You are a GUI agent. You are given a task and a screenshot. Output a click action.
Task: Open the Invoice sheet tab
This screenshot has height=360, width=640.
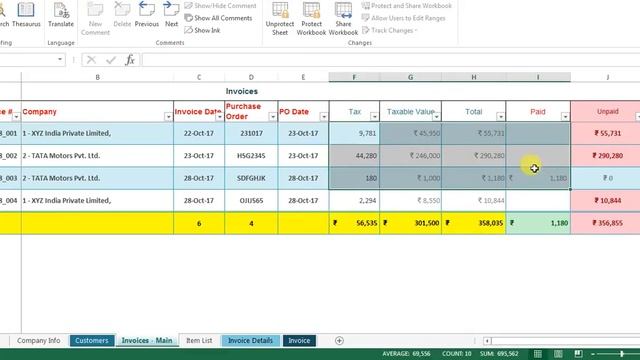coord(299,340)
